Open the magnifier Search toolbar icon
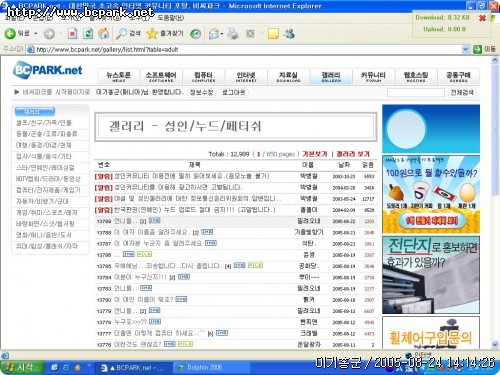The image size is (500, 375). (x=121, y=33)
